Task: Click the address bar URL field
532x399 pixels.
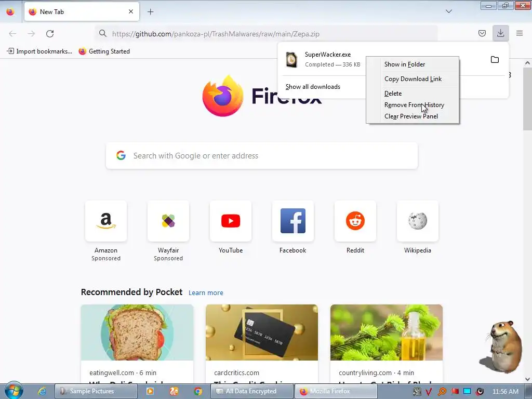Action: pyautogui.click(x=267, y=34)
